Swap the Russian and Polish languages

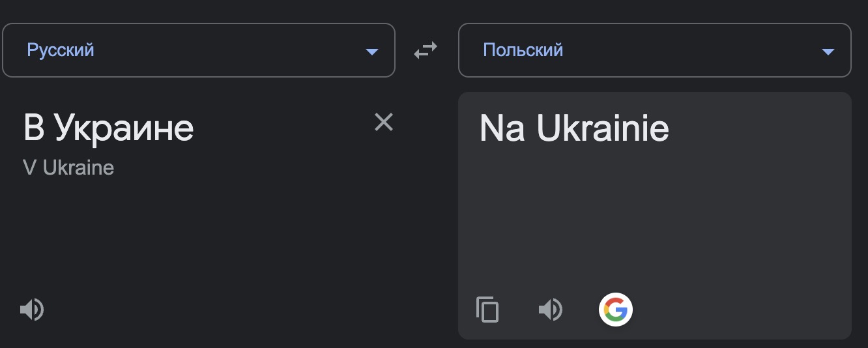pos(426,50)
